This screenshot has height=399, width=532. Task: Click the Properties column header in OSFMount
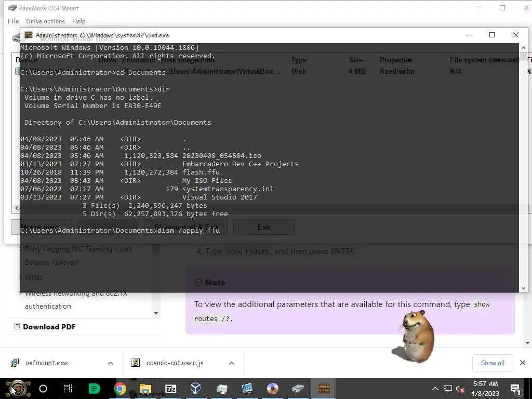396,60
